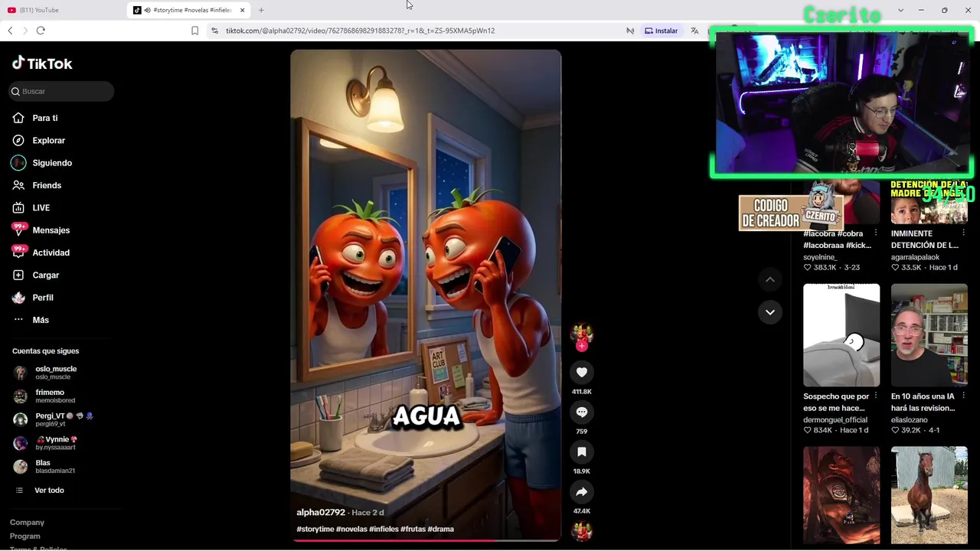The height and width of the screenshot is (551, 980).
Task: Bookmark the page in the address bar
Action: point(194,31)
